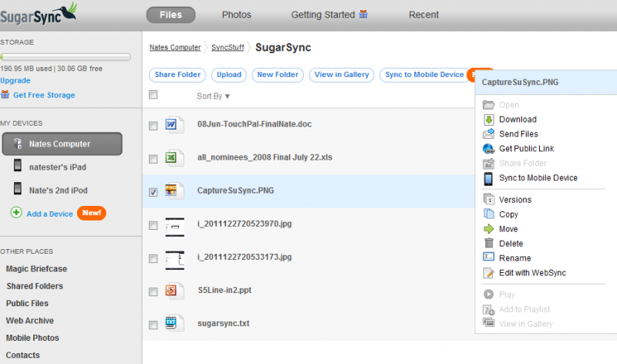Click the Copy pages icon in the menu
The height and width of the screenshot is (364, 617).
tap(489, 214)
